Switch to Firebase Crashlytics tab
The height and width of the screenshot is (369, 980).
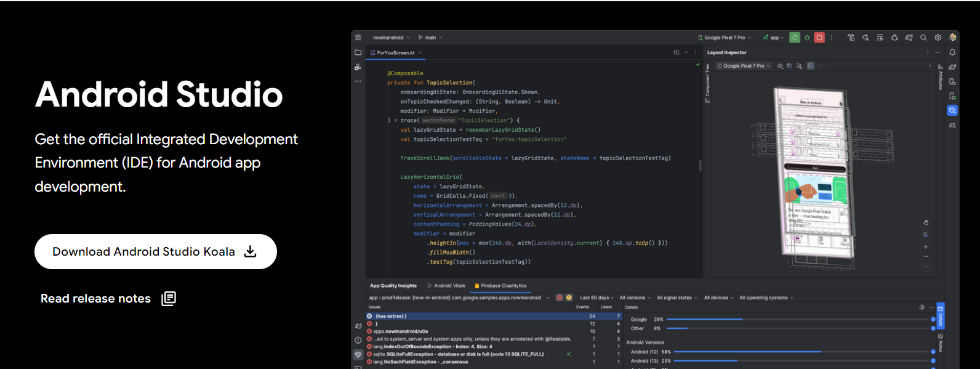pos(500,286)
